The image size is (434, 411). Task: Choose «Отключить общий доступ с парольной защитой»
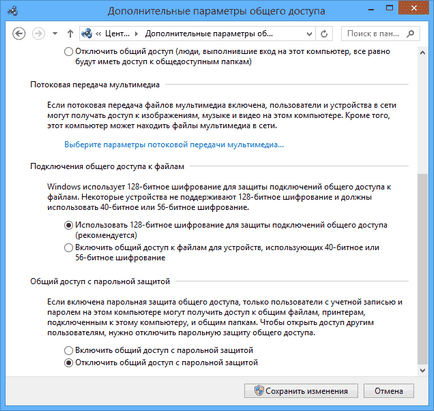tap(68, 363)
